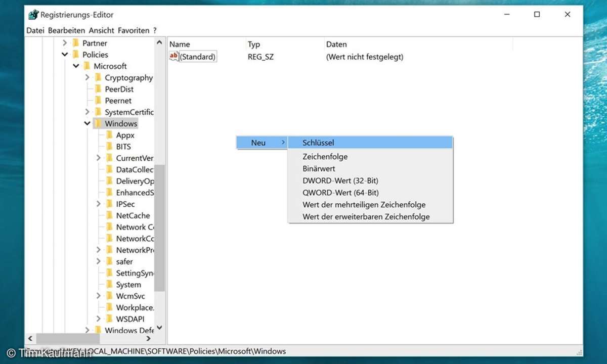This screenshot has width=607, height=364.
Task: Click the (Wert nicht festgelegt) data cell
Action: click(x=365, y=57)
